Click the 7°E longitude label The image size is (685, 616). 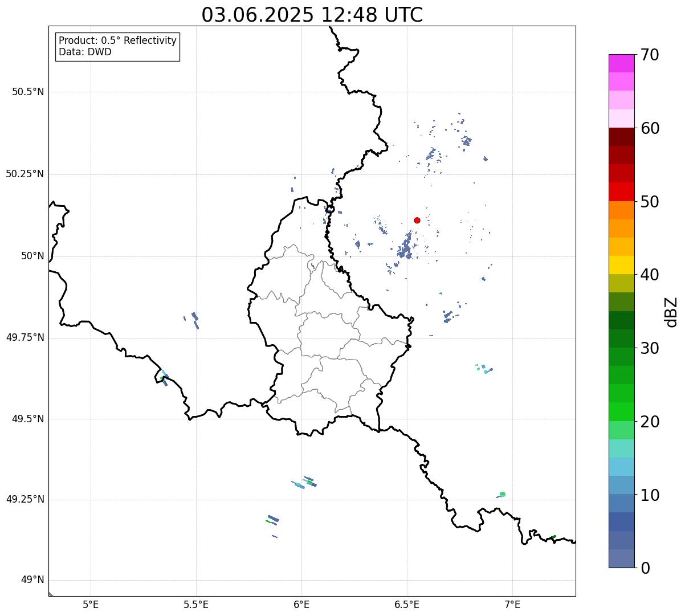512,605
